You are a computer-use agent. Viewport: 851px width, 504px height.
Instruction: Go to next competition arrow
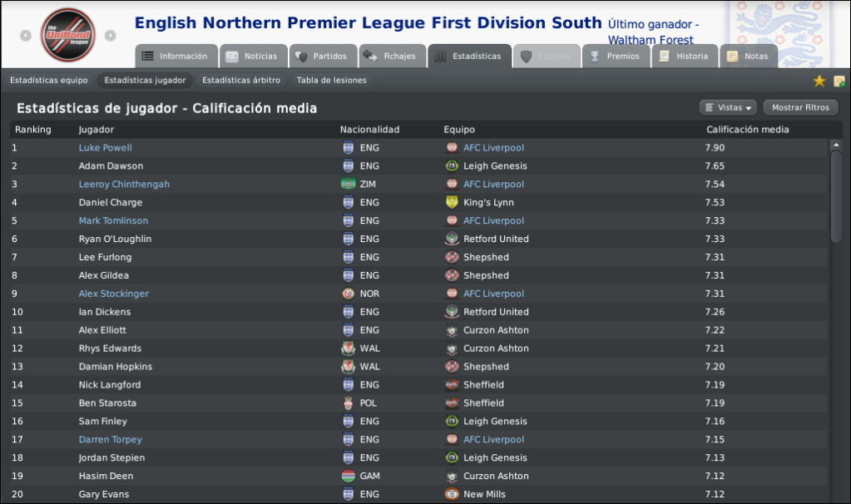pos(110,36)
